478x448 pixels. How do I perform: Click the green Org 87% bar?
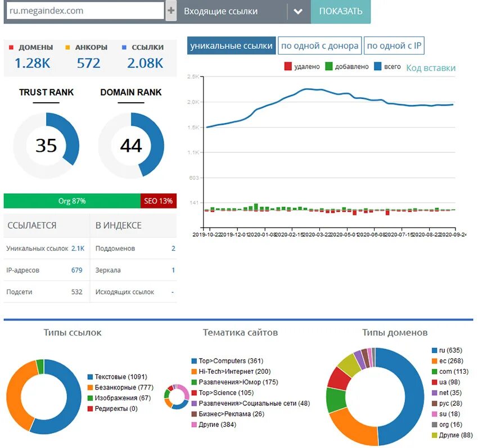pyautogui.click(x=72, y=201)
